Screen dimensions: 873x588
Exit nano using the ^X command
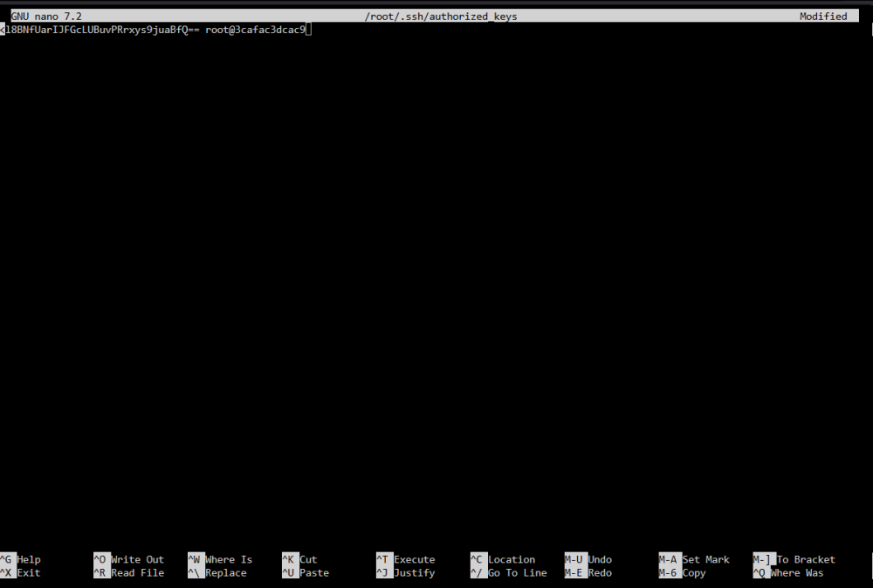pyautogui.click(x=21, y=572)
